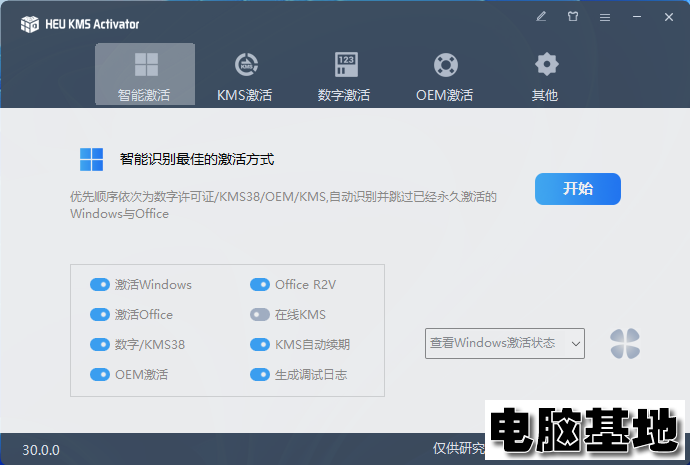Switch to the 数字激活 tab
The height and width of the screenshot is (465, 690).
coord(344,77)
